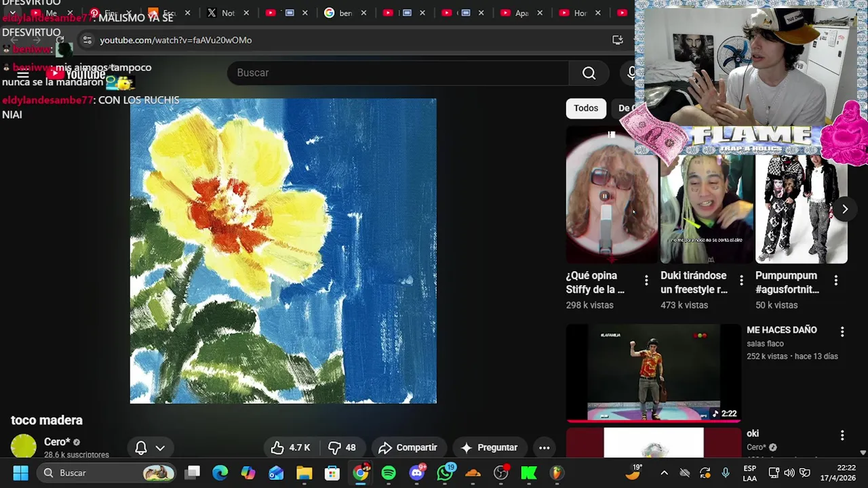Open options for '¿Qué opina Stiffy' short
868x488 pixels.
(646, 280)
